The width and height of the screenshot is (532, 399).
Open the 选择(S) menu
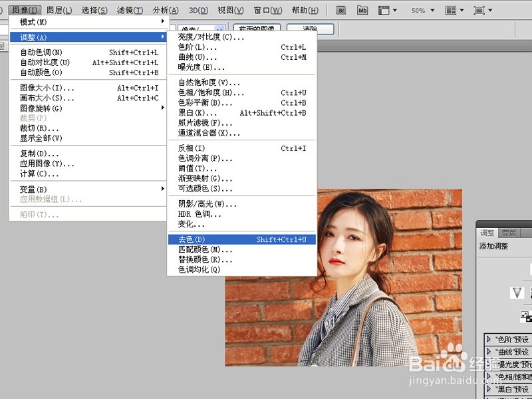94,10
